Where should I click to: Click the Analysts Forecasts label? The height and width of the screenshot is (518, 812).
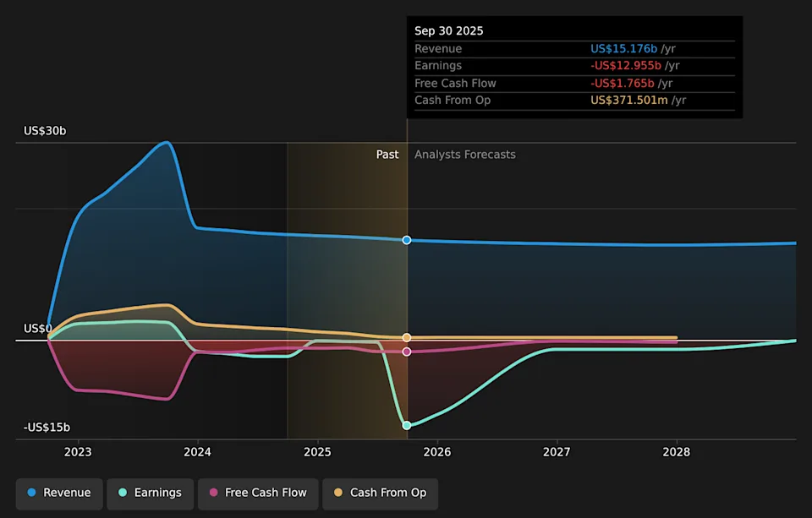(464, 155)
